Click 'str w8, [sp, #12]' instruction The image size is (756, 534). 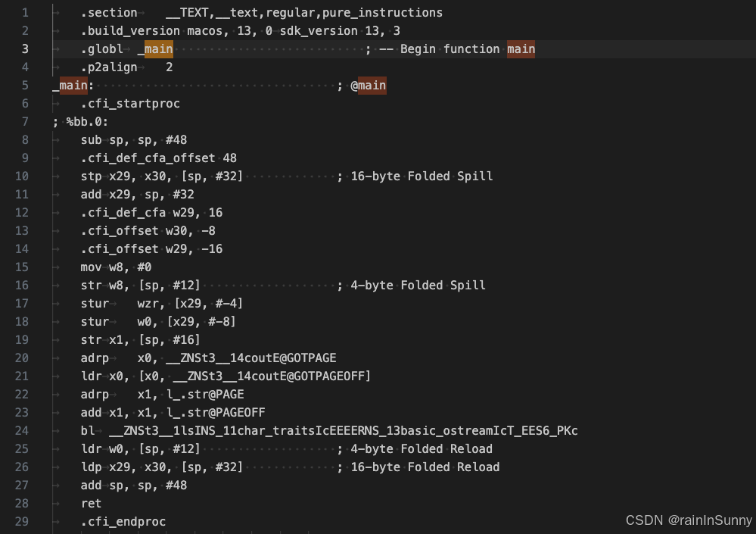pos(140,285)
